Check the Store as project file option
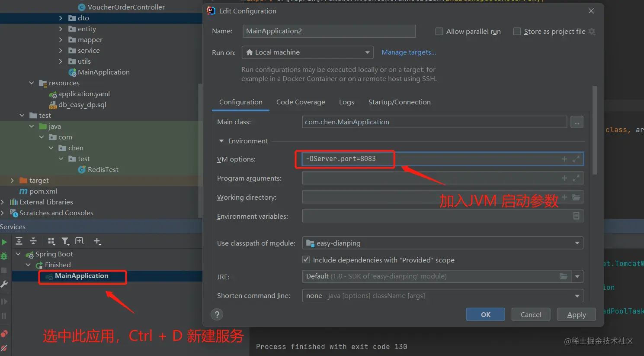The width and height of the screenshot is (644, 356). click(517, 31)
